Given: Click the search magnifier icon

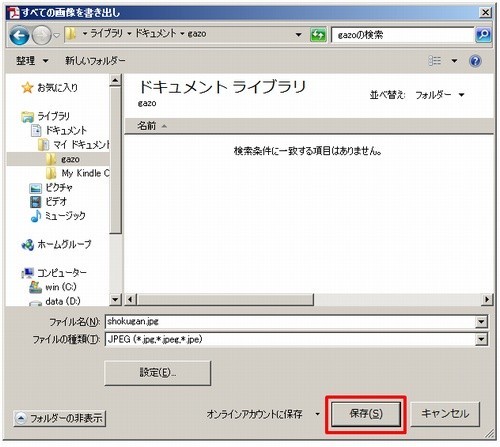Looking at the screenshot, I should (483, 35).
